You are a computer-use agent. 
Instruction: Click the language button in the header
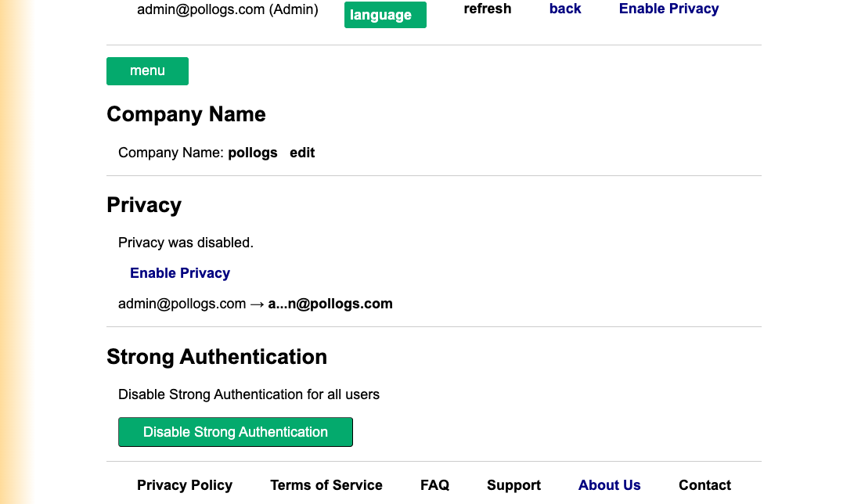tap(385, 14)
